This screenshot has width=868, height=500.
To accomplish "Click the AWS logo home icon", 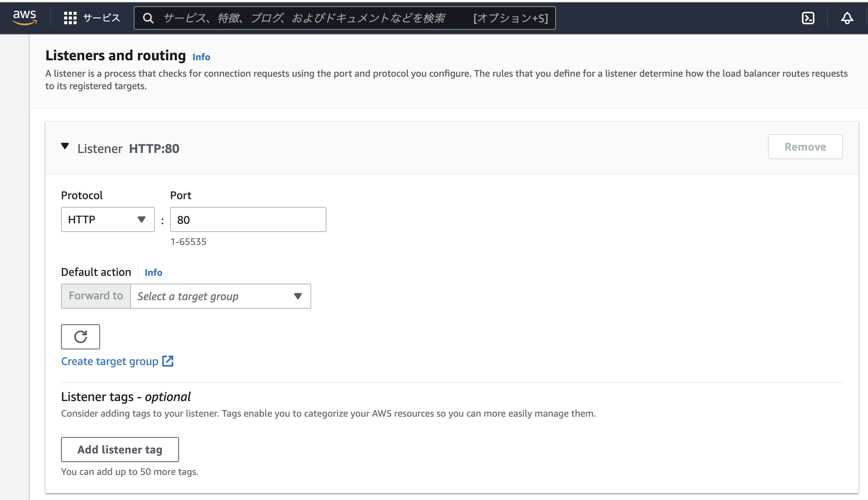I will (25, 18).
